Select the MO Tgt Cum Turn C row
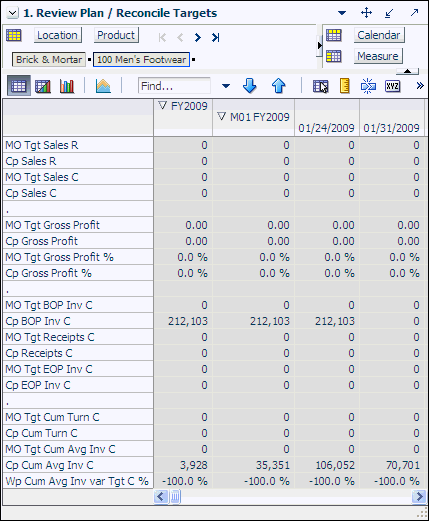 (78, 417)
